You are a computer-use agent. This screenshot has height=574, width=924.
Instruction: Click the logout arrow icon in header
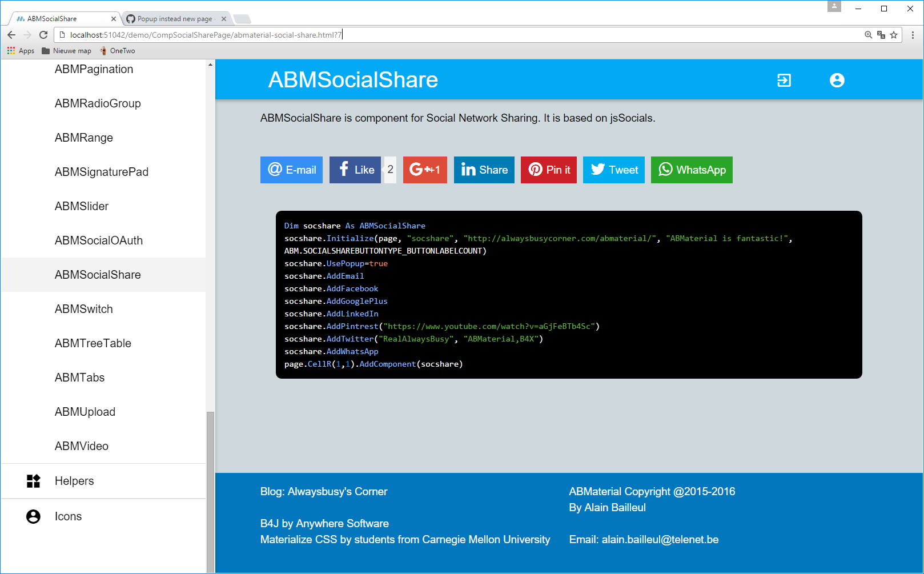784,80
